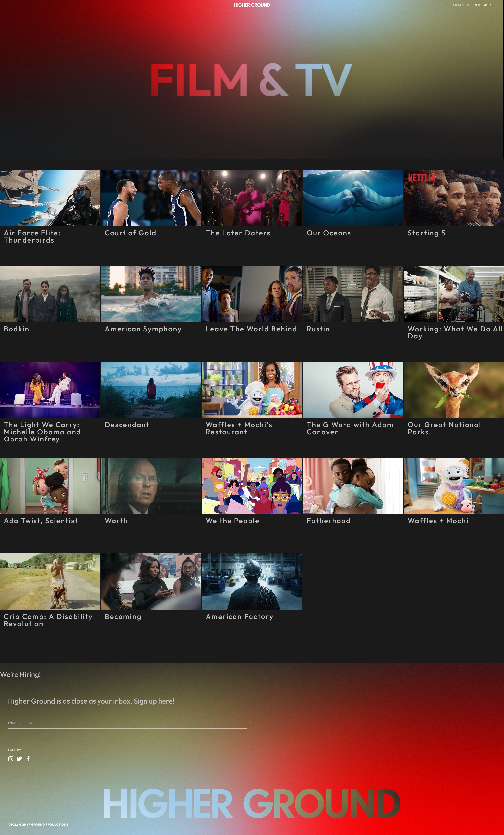Open the Leave The World Behind title
504x835 pixels.
[251, 329]
